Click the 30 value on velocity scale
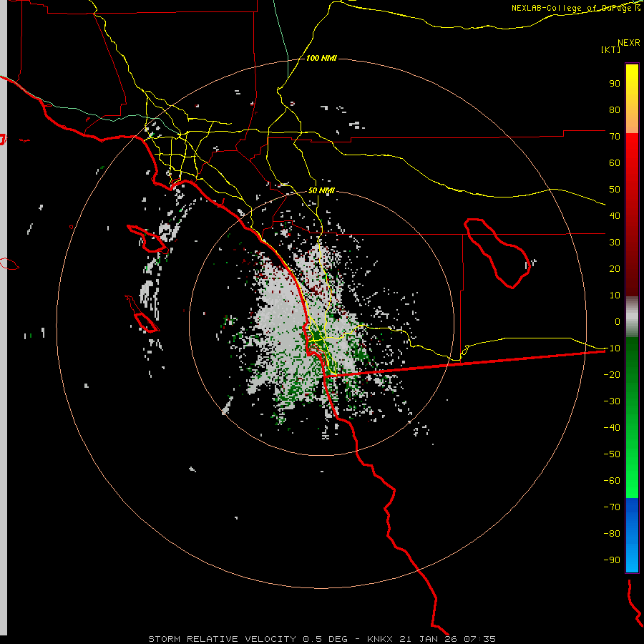Screen dimensions: 644x644 tap(615, 243)
